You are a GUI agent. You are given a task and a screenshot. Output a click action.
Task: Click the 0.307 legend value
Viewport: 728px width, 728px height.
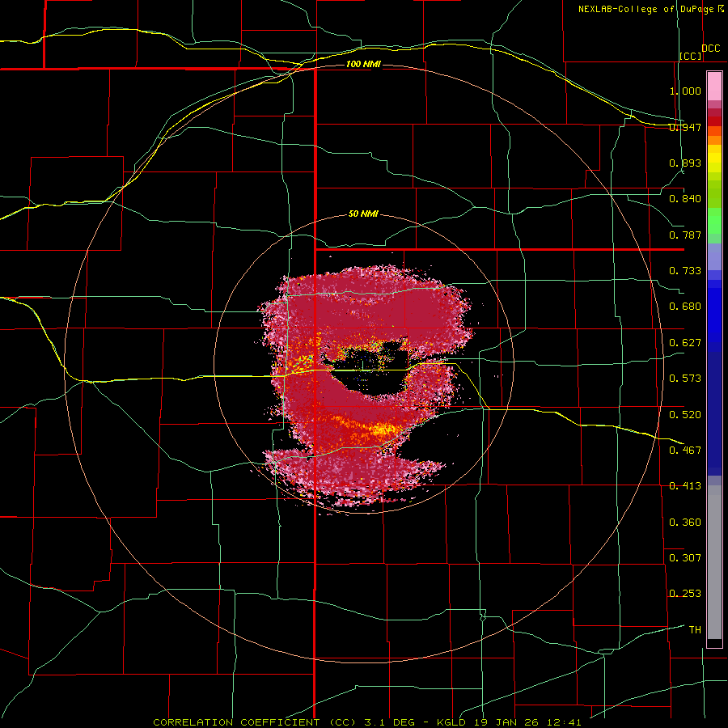point(685,557)
